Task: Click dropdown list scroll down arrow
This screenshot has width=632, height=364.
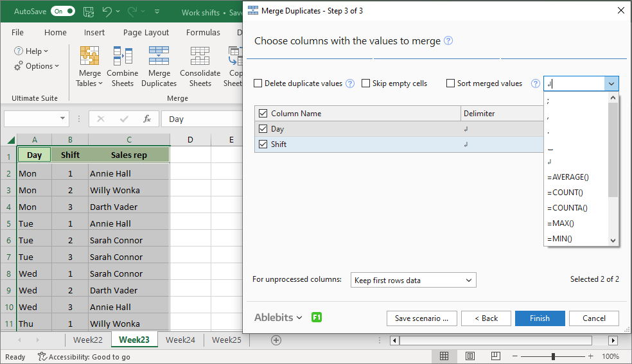Action: (x=613, y=240)
